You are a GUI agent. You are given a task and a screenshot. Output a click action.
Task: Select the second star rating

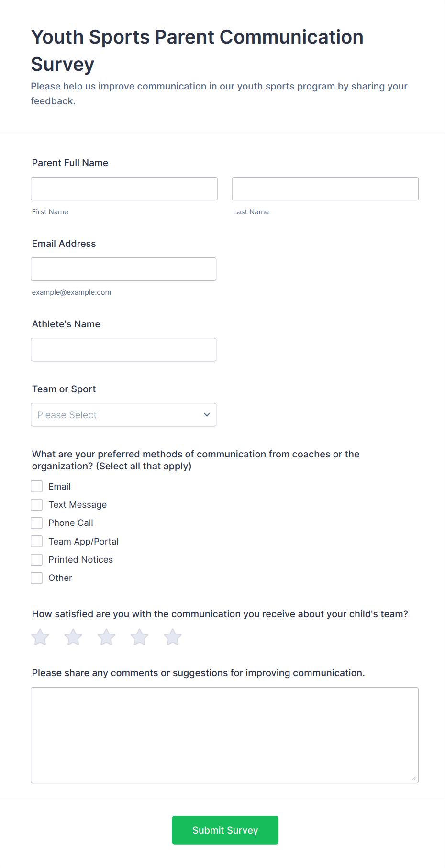click(x=73, y=637)
